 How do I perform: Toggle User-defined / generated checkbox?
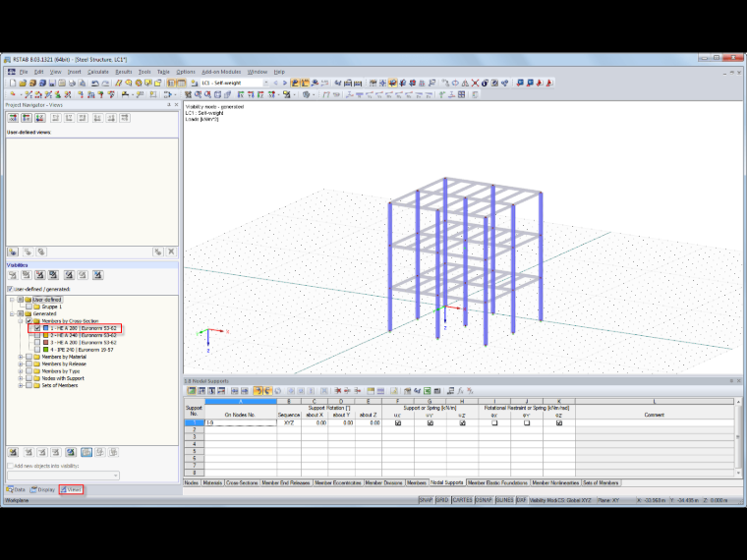10,289
